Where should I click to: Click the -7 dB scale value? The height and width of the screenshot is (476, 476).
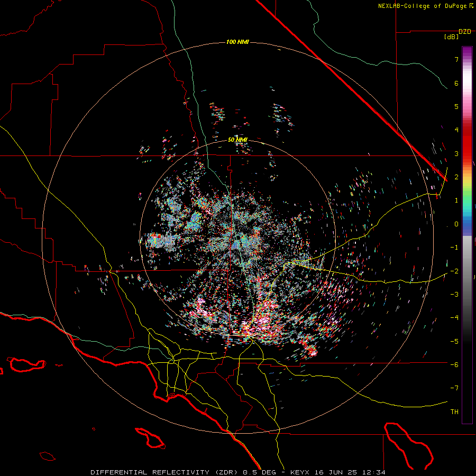pyautogui.click(x=454, y=388)
